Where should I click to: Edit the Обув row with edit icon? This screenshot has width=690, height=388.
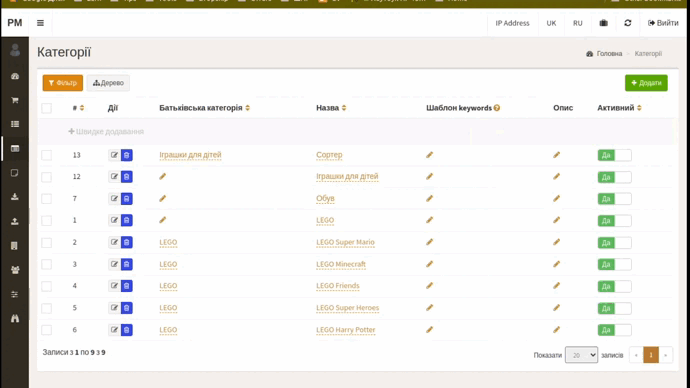(114, 198)
